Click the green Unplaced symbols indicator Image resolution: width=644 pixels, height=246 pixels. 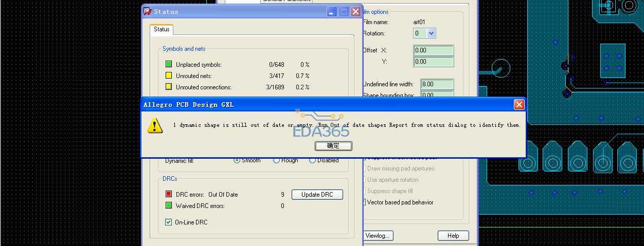click(169, 64)
